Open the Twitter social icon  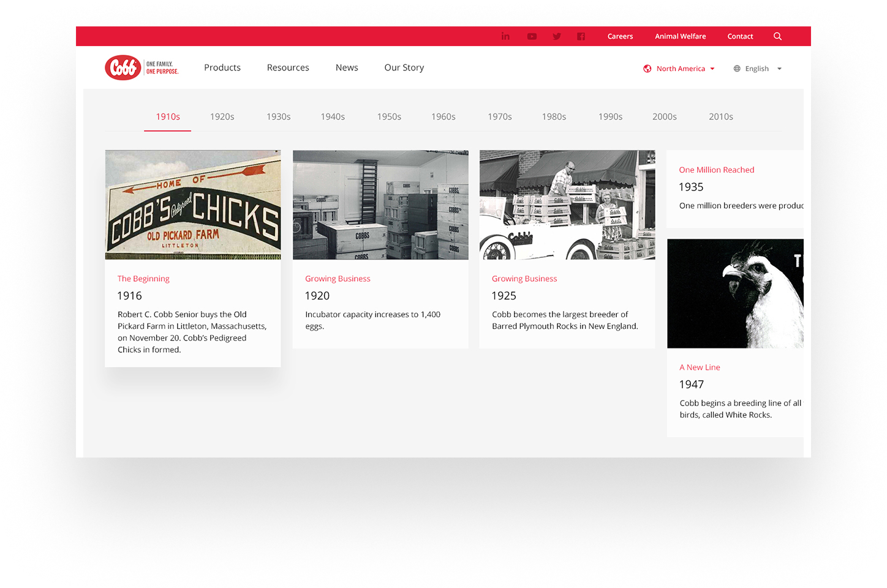(557, 36)
